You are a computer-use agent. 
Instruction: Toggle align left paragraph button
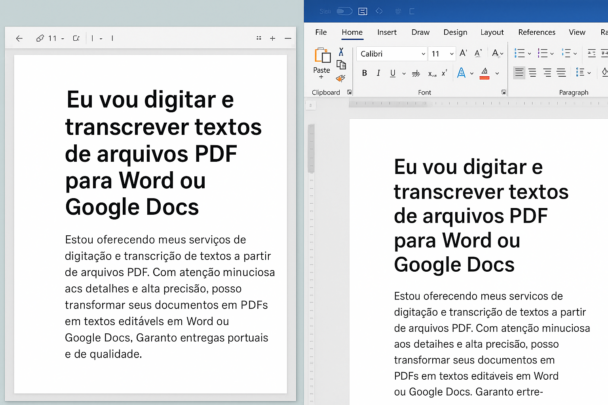pos(519,73)
